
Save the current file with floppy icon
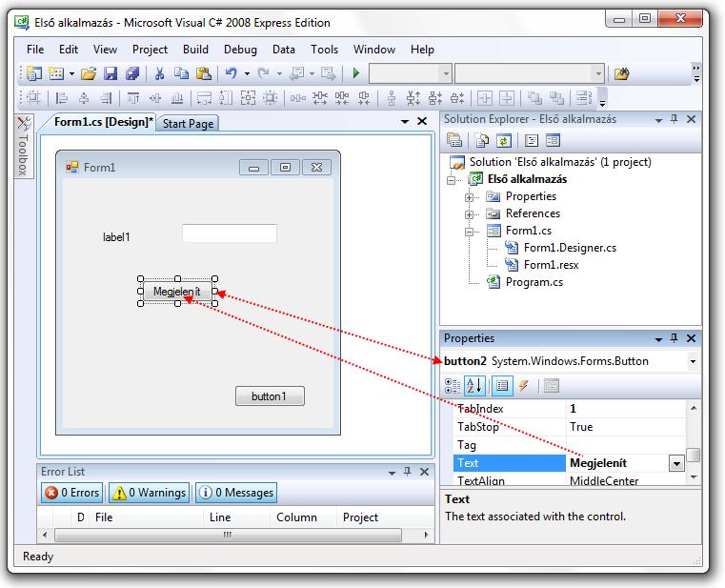tap(111, 73)
